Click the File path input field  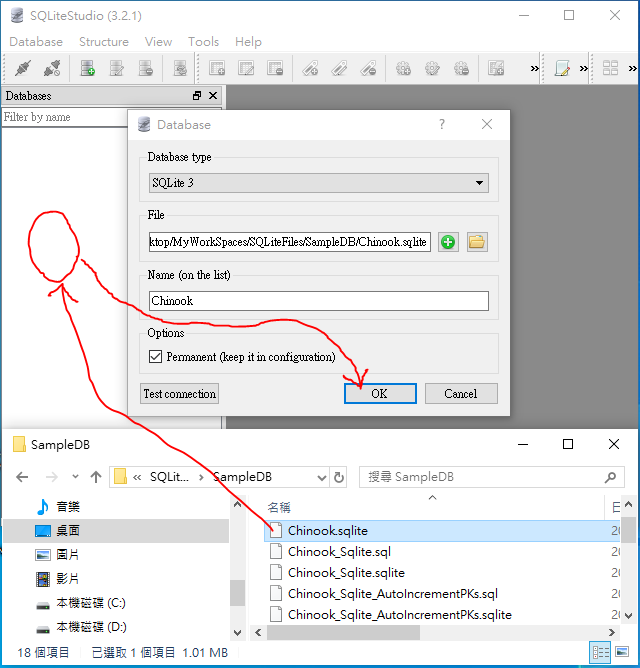point(289,242)
